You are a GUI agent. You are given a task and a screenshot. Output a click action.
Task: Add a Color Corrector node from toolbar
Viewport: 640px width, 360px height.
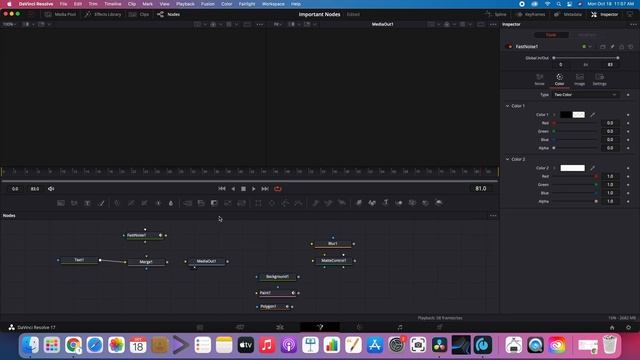118,203
